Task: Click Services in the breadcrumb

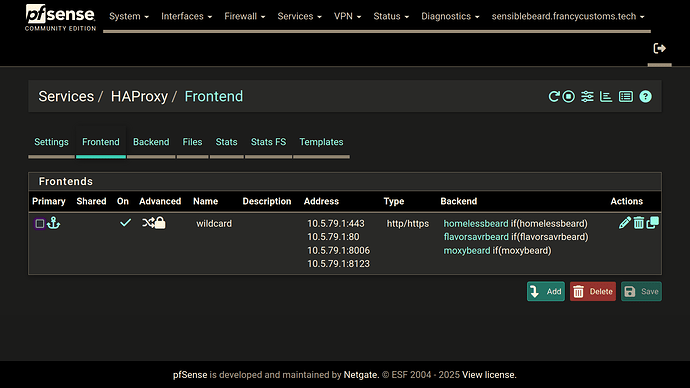Action: (66, 96)
